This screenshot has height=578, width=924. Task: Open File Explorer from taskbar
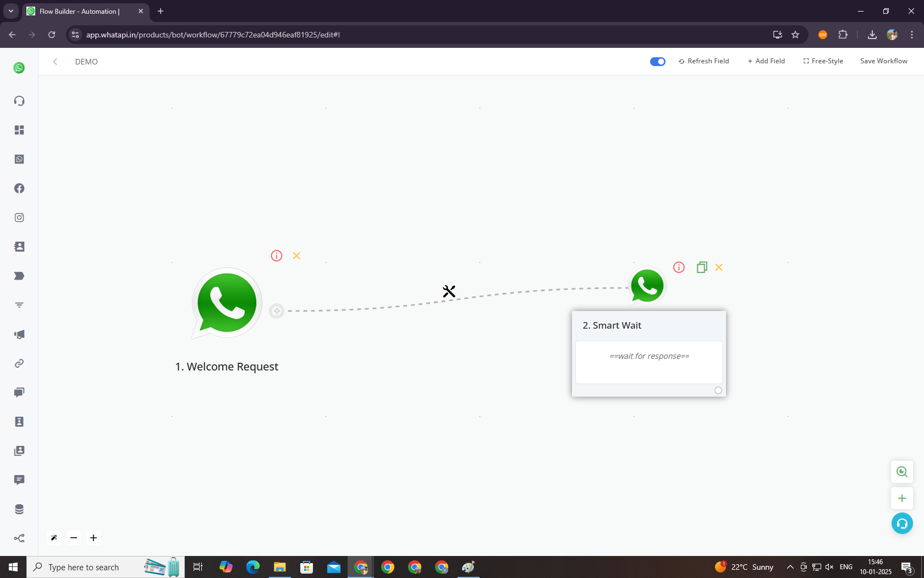280,567
